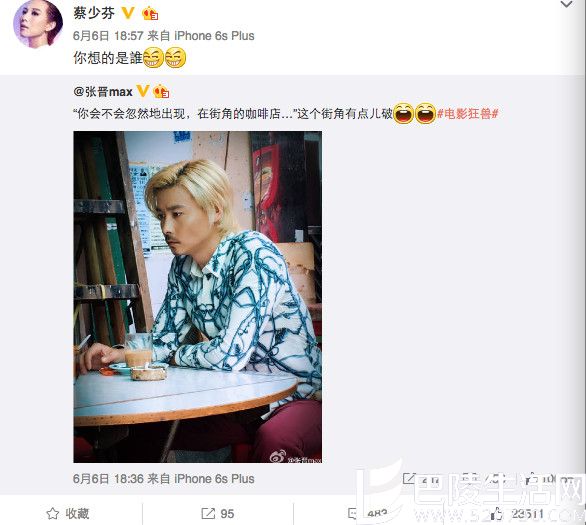Click the top iPhone 6s Plus source link
Image resolution: width=586 pixels, height=525 pixels.
[x=214, y=36]
